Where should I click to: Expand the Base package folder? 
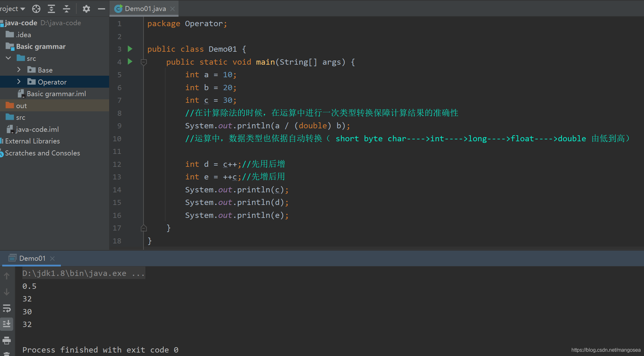[x=19, y=70]
